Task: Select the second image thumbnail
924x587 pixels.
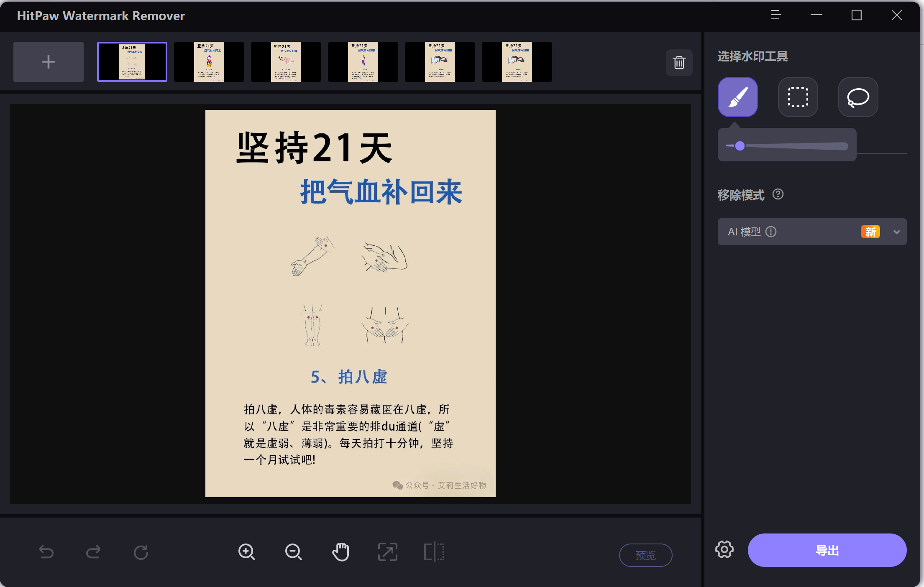Action: (x=209, y=61)
